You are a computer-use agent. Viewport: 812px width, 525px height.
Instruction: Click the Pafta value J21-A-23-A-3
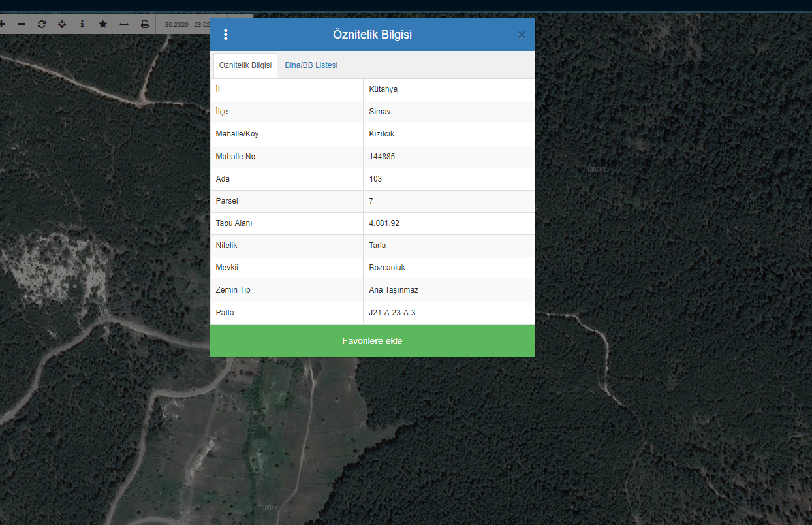tap(392, 313)
